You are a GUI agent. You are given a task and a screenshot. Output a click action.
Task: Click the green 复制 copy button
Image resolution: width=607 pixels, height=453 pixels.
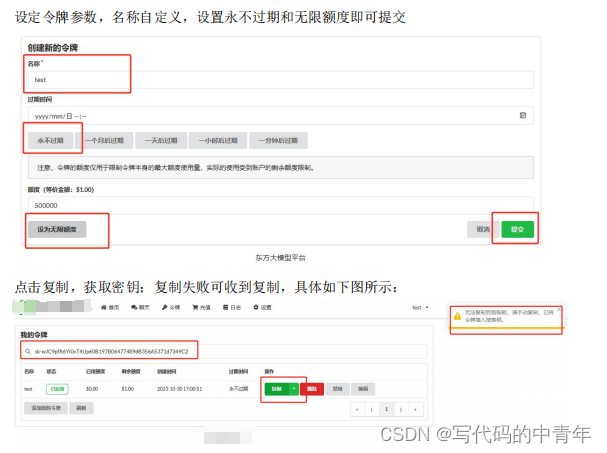click(x=277, y=389)
